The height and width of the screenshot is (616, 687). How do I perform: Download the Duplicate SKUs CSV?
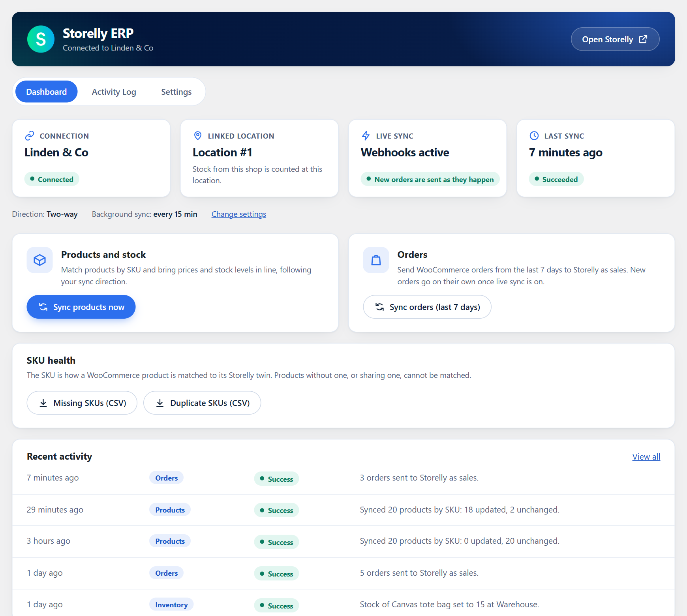(x=202, y=403)
